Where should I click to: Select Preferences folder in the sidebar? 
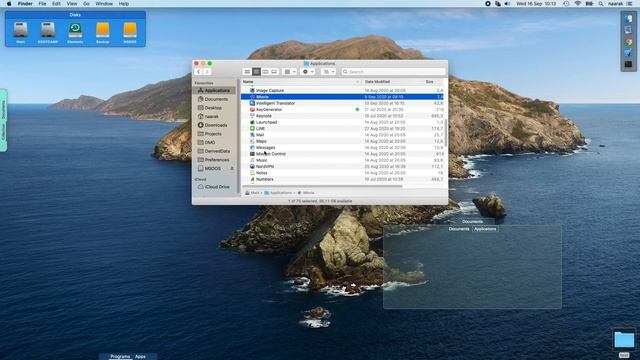coord(214,160)
